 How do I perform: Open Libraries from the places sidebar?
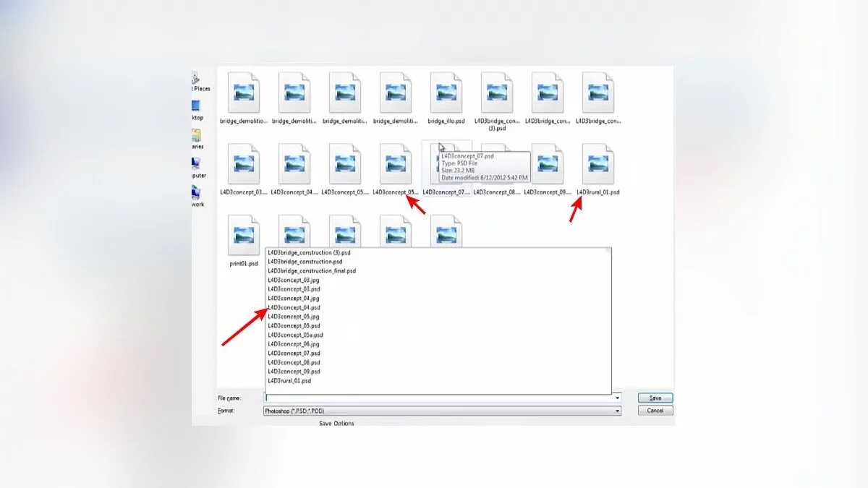(x=196, y=138)
